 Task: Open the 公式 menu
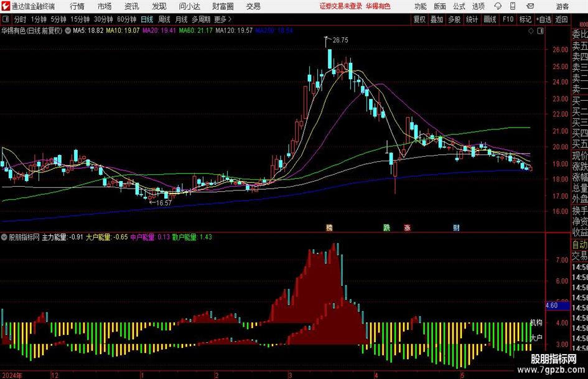click(459, 6)
